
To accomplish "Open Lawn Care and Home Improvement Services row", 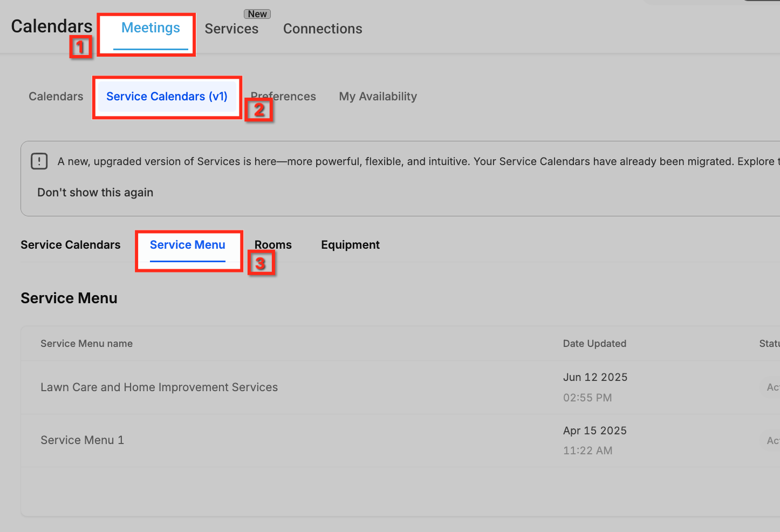I will (400, 387).
